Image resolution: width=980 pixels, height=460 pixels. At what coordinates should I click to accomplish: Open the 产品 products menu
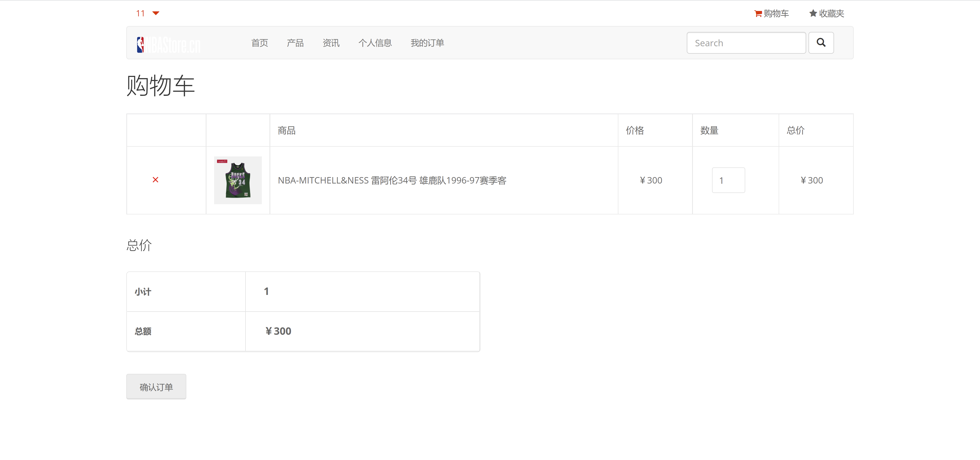[x=295, y=43]
